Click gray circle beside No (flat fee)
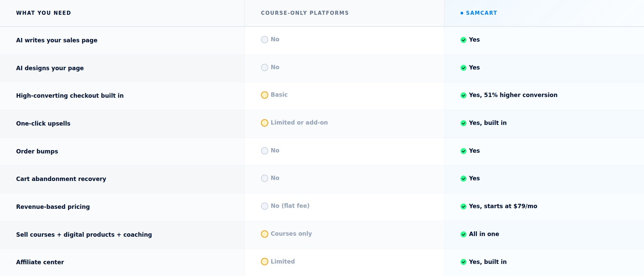Viewport: 644px width, 277px height. coord(265,206)
